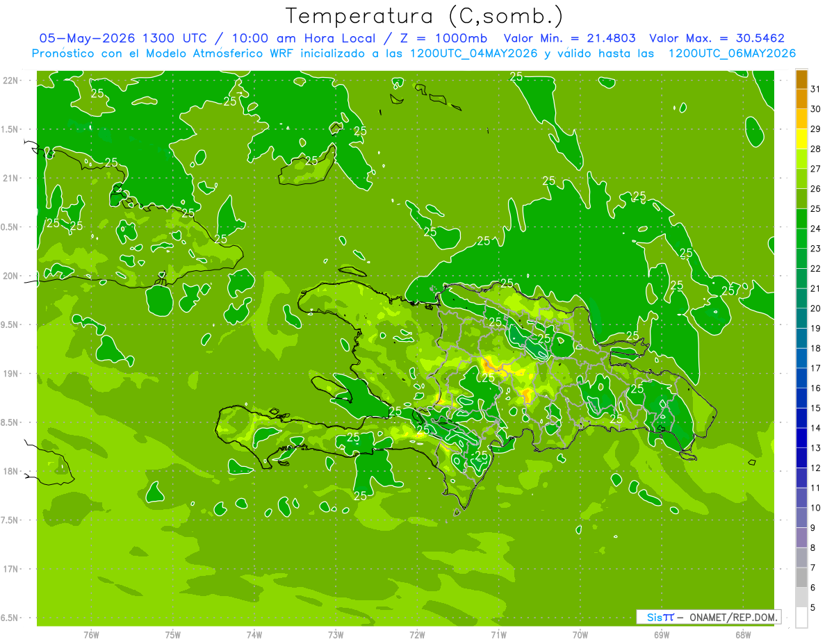Pick the legend swatch between 24 and 25

pos(801,218)
